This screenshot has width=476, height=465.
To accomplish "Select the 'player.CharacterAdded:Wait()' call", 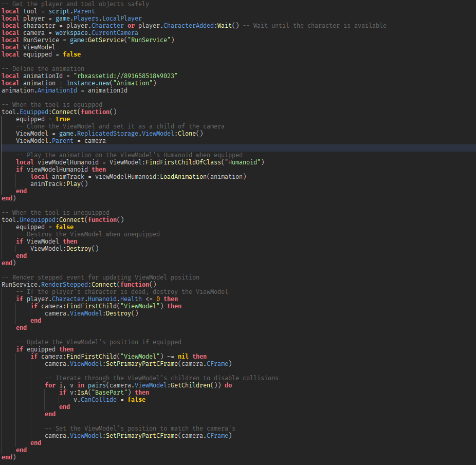I will point(189,26).
